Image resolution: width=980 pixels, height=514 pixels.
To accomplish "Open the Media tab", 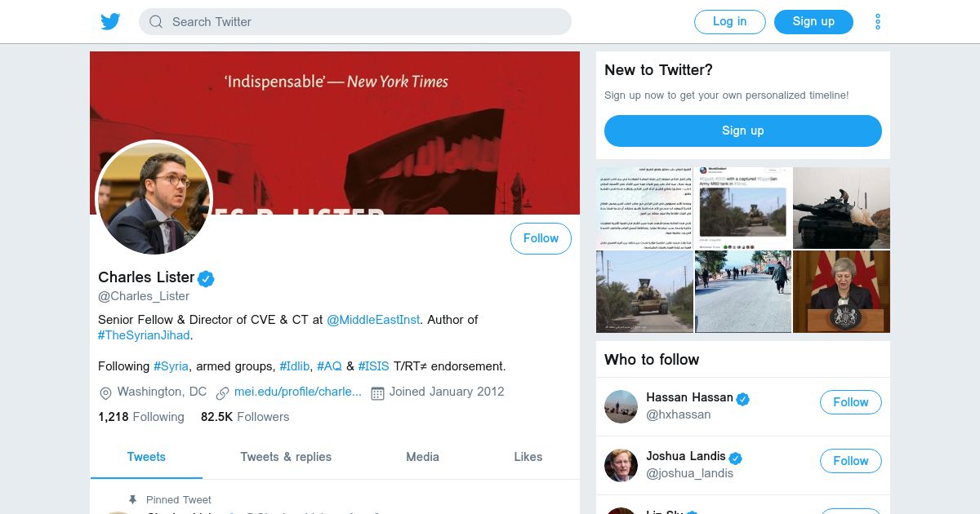I will (x=422, y=457).
